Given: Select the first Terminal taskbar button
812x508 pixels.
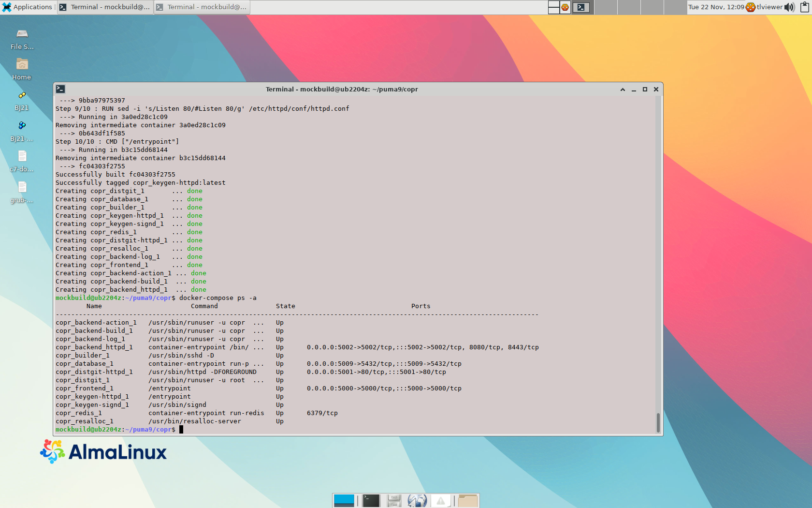Looking at the screenshot, I should tap(105, 7).
